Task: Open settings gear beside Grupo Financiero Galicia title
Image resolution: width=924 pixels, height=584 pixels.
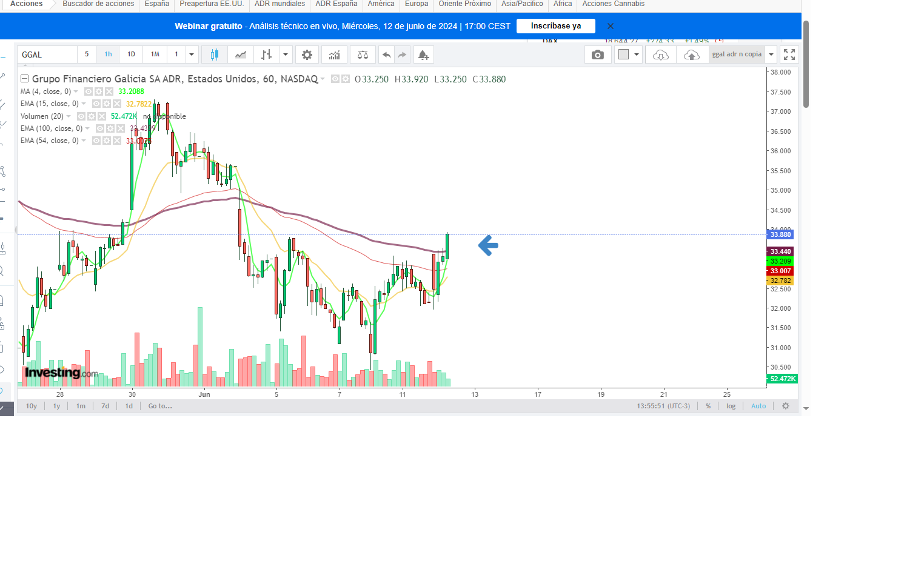Action: 346,79
